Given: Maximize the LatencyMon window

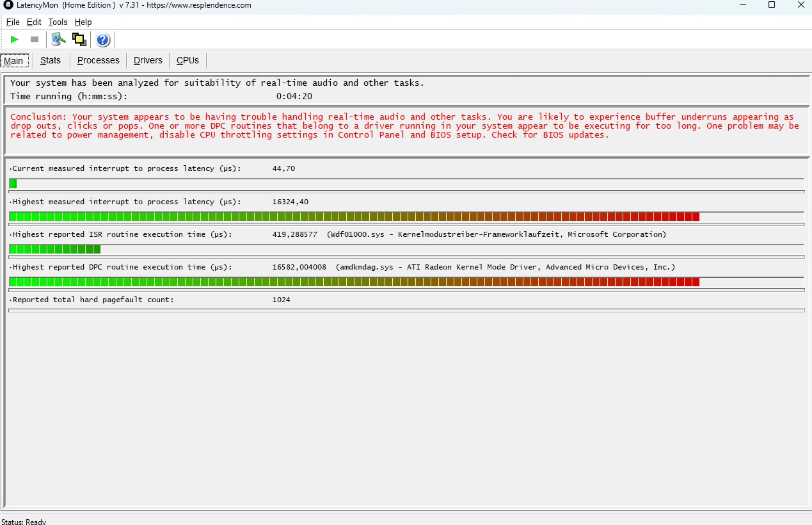Looking at the screenshot, I should [x=772, y=5].
